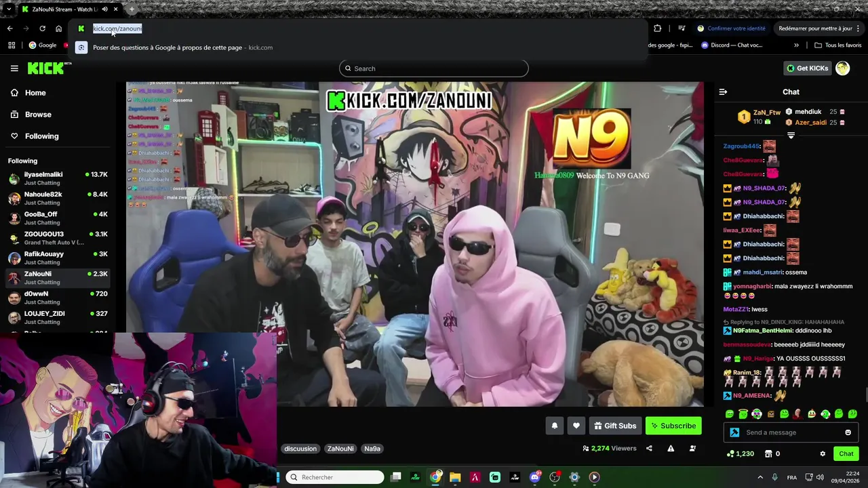This screenshot has height=488, width=868.
Task: Select the ZaNouNi tag under the video
Action: [x=340, y=449]
